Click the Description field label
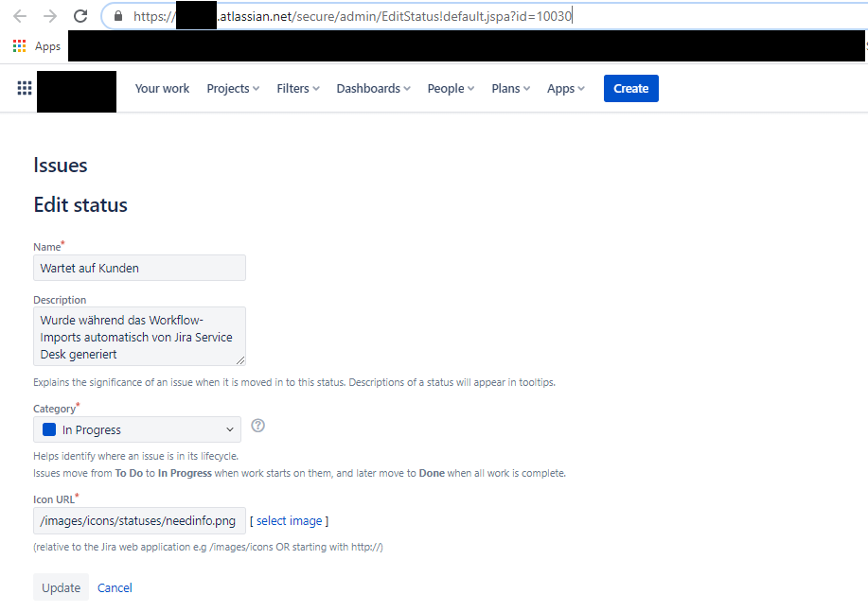 pyautogui.click(x=60, y=300)
